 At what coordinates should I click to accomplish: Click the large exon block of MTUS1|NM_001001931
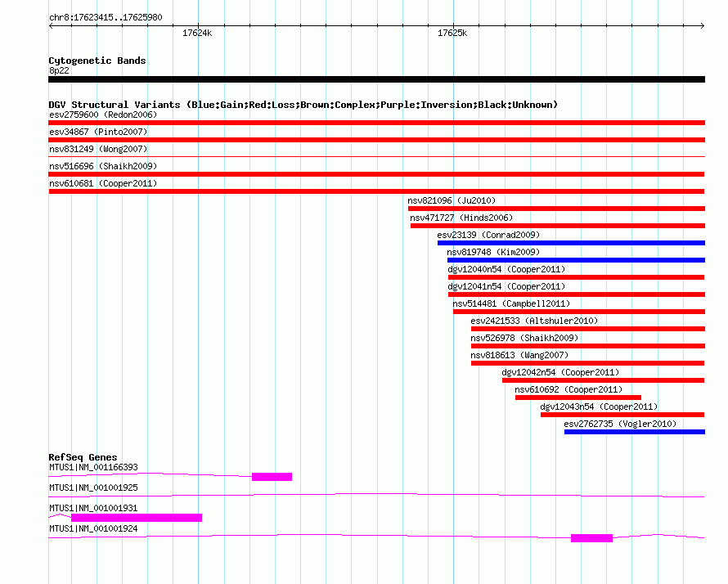[137, 518]
